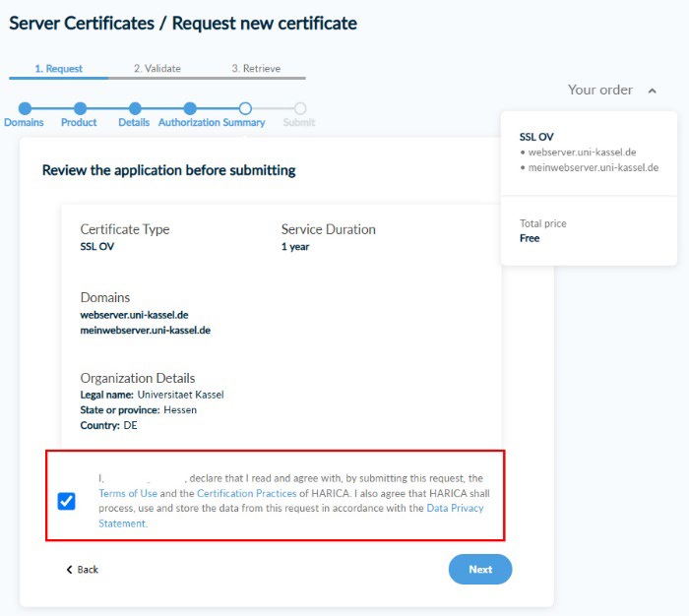Click the back arrow chevron icon
Viewport: 689px width, 616px height.
click(x=69, y=570)
